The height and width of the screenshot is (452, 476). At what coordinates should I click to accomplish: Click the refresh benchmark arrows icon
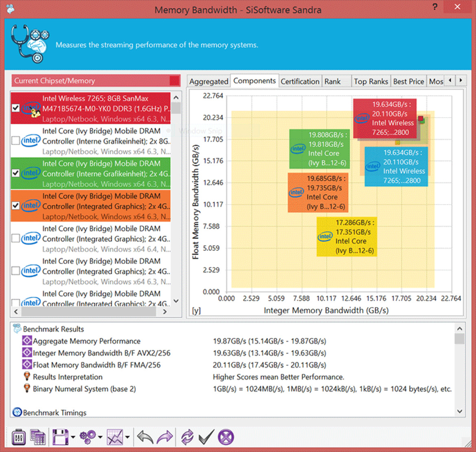pos(187,437)
